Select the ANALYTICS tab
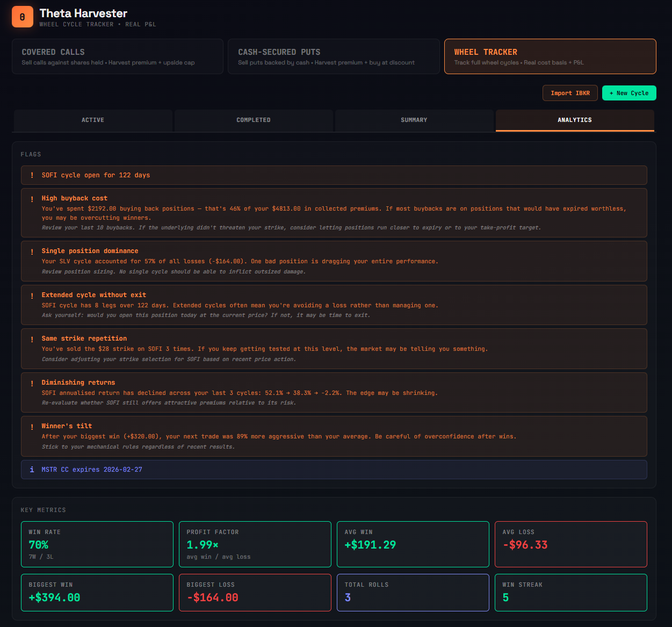Image resolution: width=672 pixels, height=627 pixels. pos(574,120)
